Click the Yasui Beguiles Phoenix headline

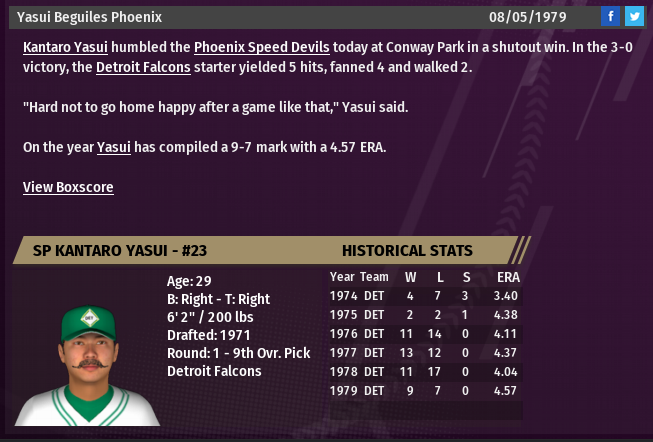(x=89, y=17)
